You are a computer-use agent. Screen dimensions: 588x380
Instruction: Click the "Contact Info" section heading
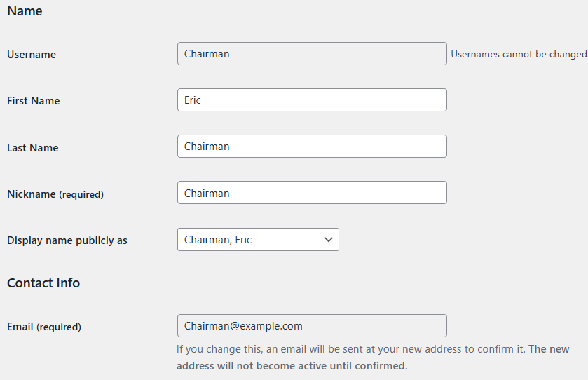tap(43, 283)
